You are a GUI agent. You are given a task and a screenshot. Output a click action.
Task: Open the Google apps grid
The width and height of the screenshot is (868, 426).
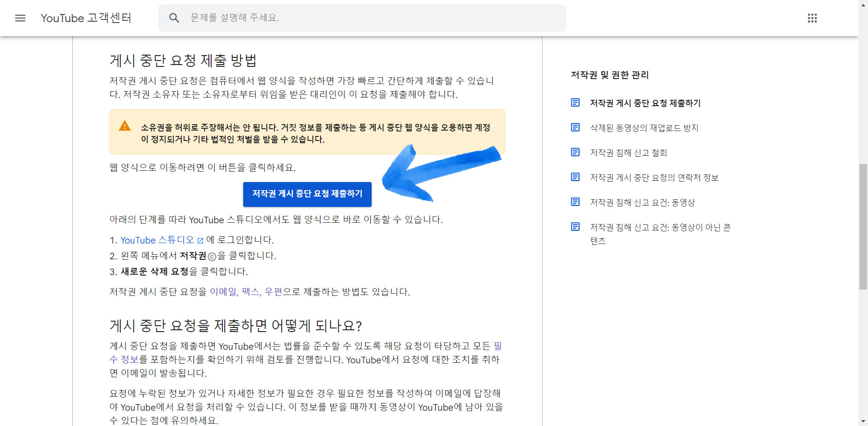pyautogui.click(x=812, y=18)
